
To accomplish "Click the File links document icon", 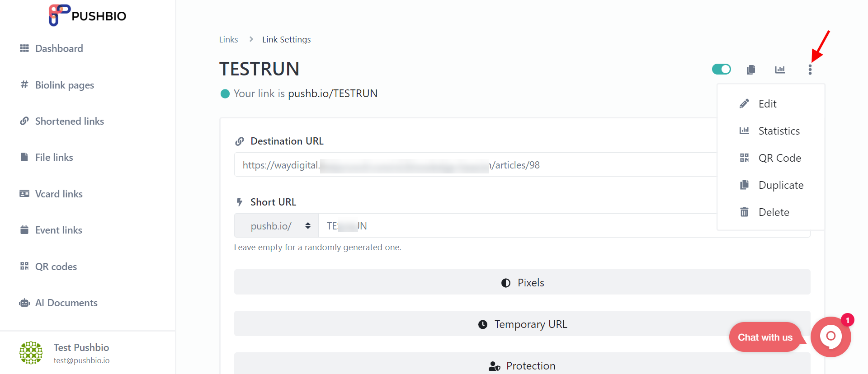I will [24, 157].
